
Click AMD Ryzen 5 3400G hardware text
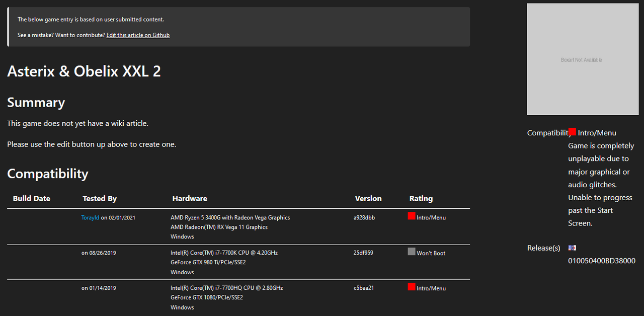pos(230,218)
